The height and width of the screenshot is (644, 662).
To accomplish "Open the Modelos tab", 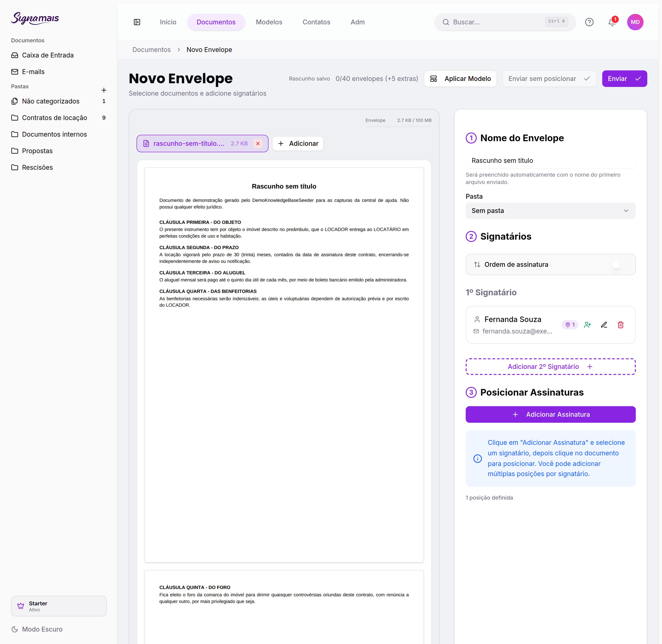I will (x=269, y=22).
